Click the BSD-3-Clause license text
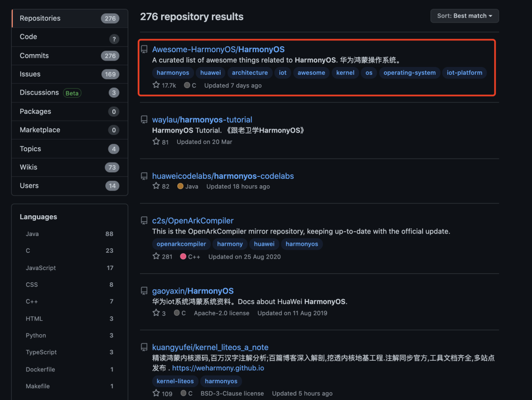The width and height of the screenshot is (532, 400). 232,393
